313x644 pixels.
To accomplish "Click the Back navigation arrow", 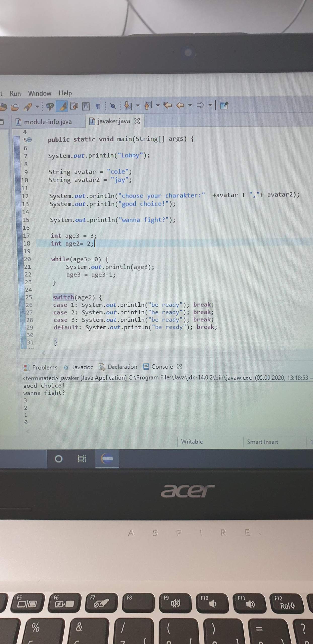I will pyautogui.click(x=180, y=105).
